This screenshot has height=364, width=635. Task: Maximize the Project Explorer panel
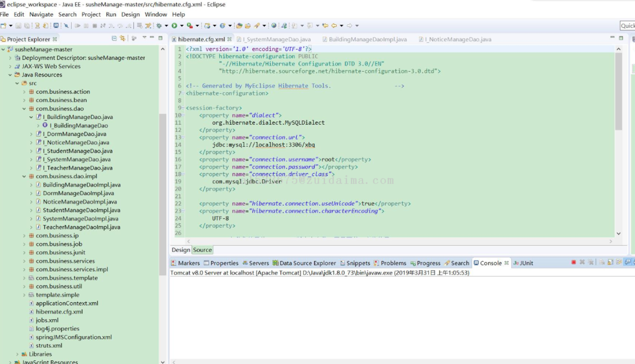tap(161, 38)
